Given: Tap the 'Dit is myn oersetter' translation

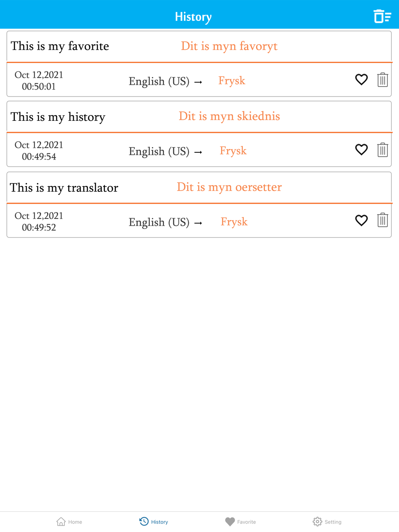Looking at the screenshot, I should click(229, 187).
